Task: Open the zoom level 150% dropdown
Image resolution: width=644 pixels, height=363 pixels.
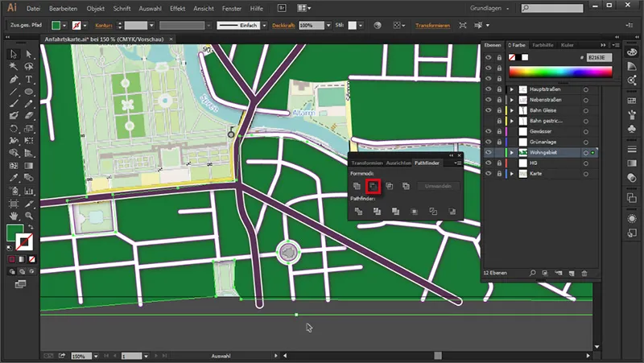Action: click(x=96, y=356)
